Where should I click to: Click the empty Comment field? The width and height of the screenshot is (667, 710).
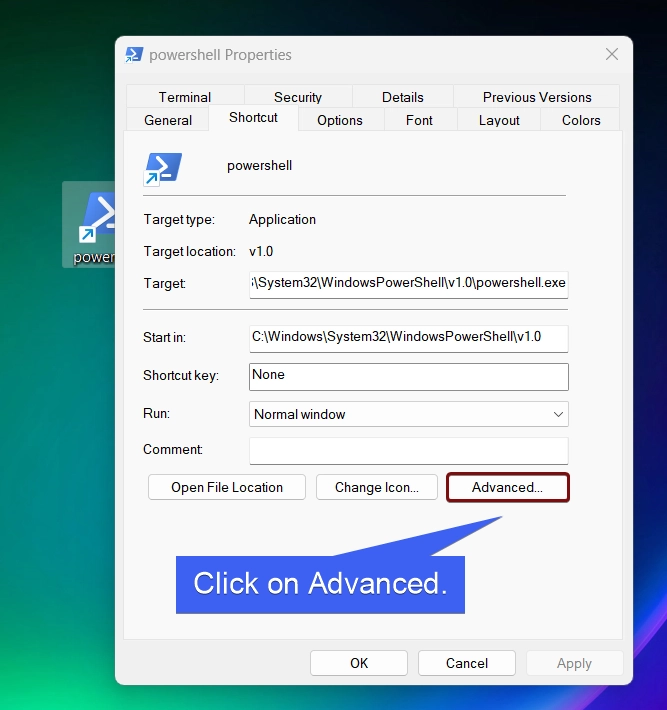click(x=408, y=451)
